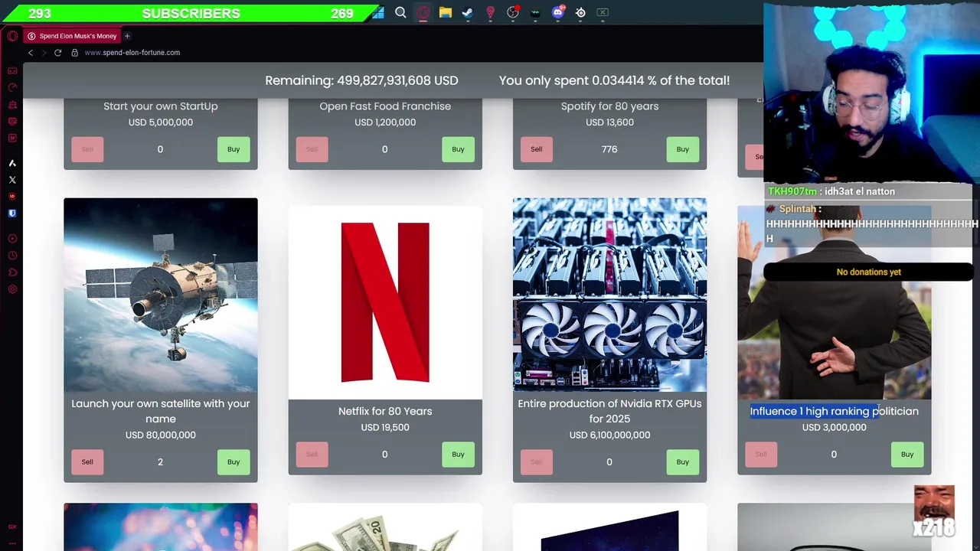The width and height of the screenshot is (980, 551).
Task: Click the Remaining 499,827,931,608 USD text
Action: click(x=361, y=80)
